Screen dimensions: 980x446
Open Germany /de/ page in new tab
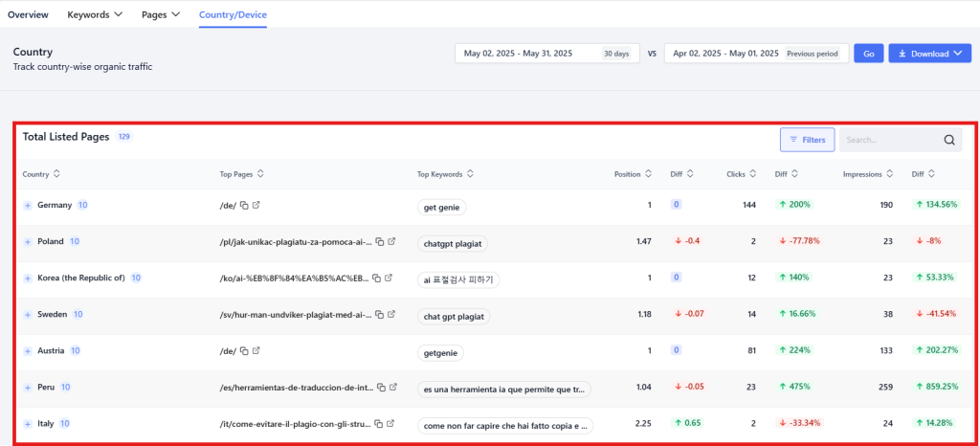click(x=256, y=206)
